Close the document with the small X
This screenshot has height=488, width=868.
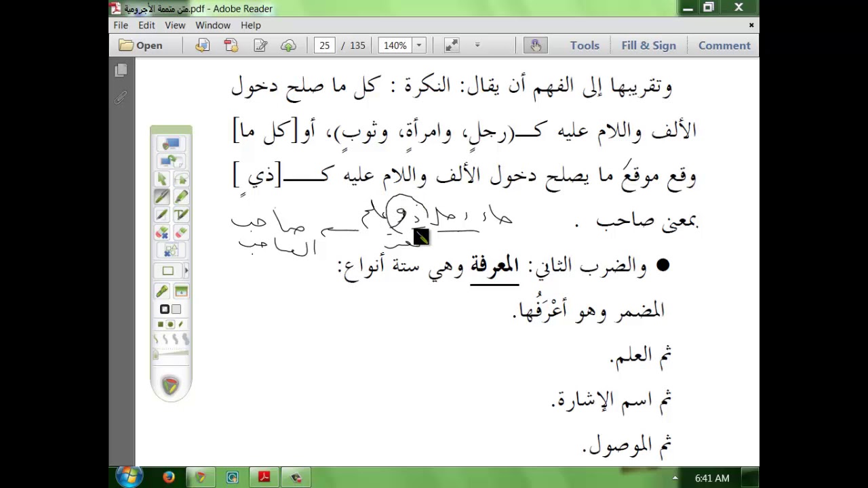point(751,25)
